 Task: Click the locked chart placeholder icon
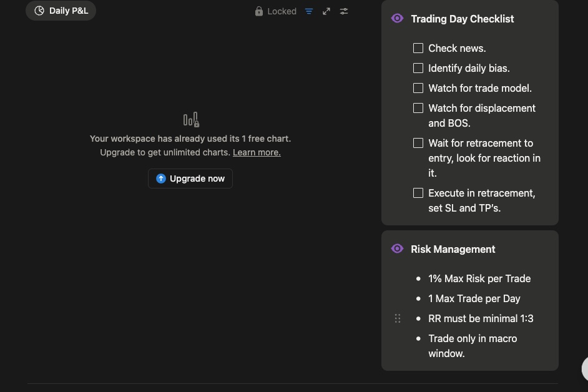point(191,119)
